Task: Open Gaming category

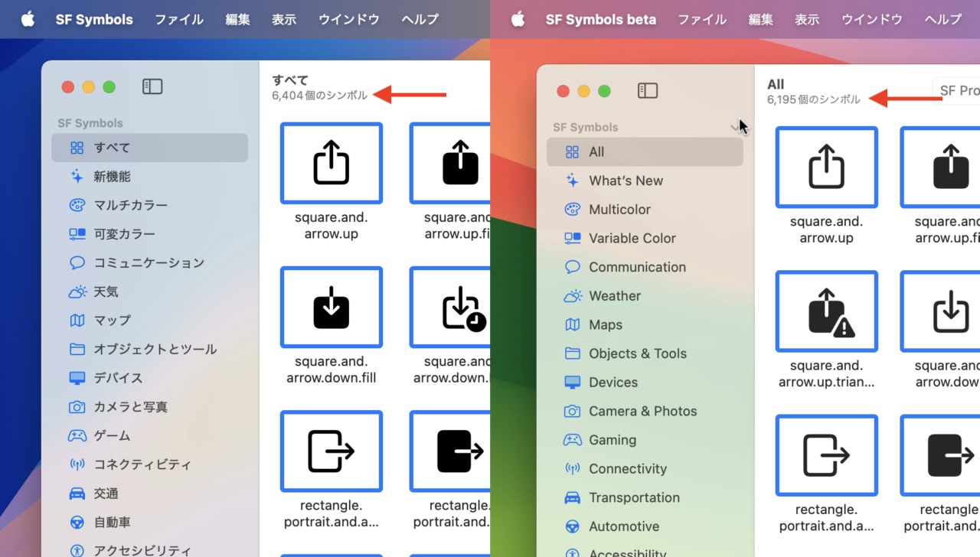Action: coord(645,440)
